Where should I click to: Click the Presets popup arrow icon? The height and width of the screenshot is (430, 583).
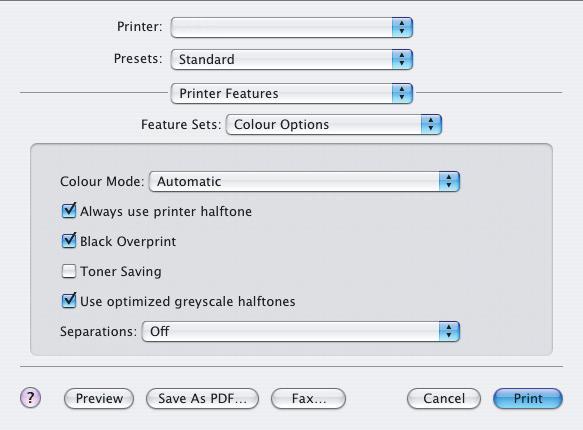pyautogui.click(x=402, y=59)
